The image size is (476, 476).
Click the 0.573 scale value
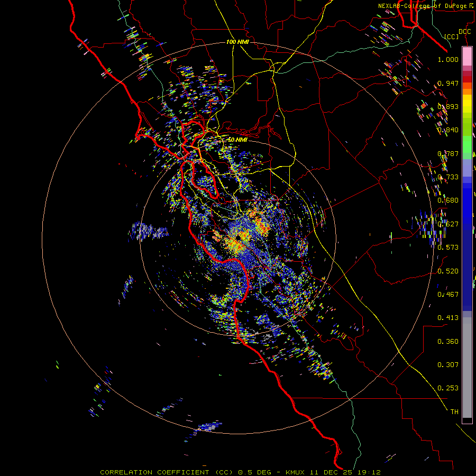(x=448, y=248)
